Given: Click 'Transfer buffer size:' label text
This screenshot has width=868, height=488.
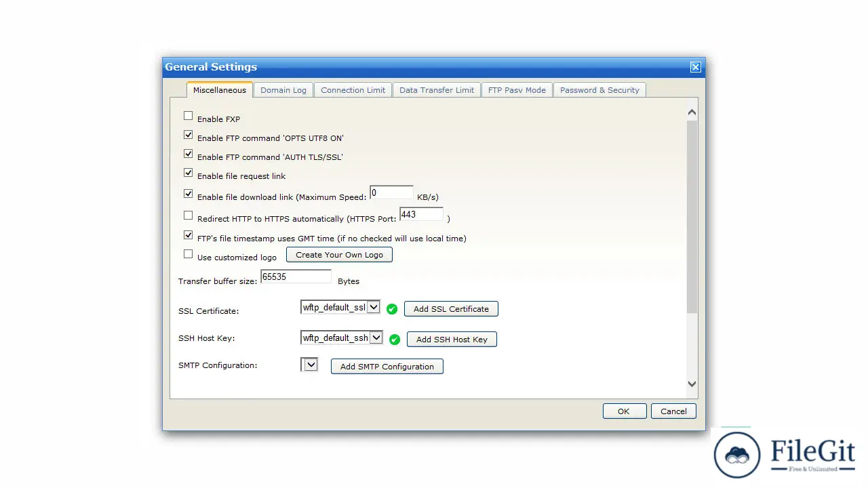Looking at the screenshot, I should coord(218,281).
